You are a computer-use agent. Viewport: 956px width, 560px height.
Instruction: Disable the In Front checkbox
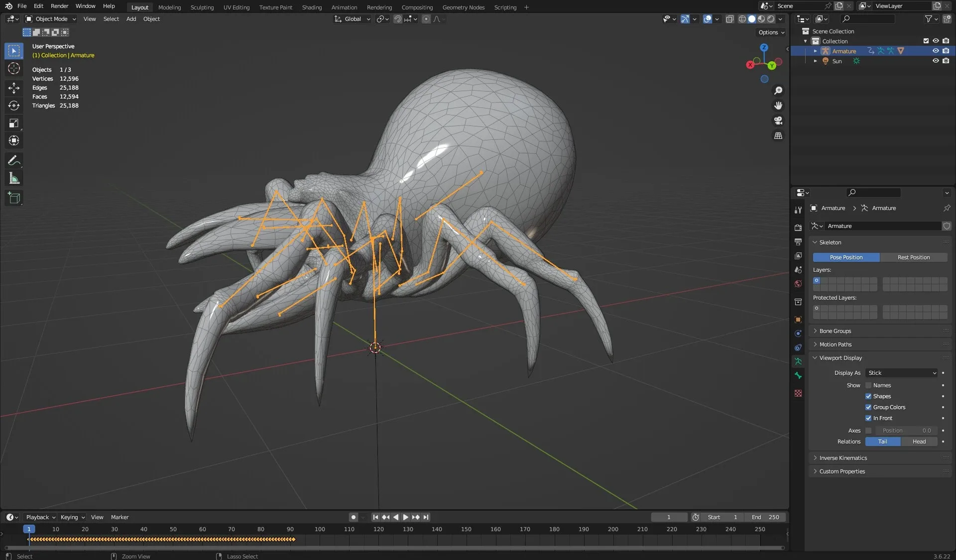868,418
